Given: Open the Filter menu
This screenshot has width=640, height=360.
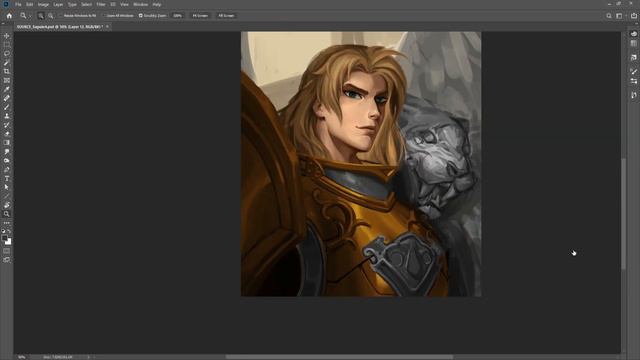Looking at the screenshot, I should (101, 4).
